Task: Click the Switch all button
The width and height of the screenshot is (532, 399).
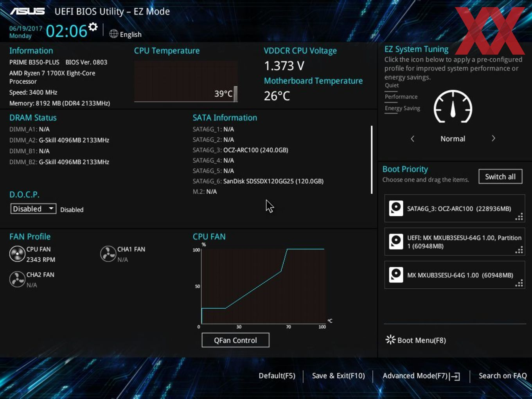Action: (500, 176)
